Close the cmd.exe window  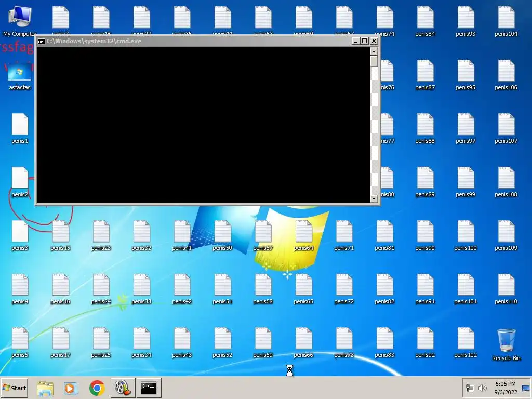coord(374,41)
